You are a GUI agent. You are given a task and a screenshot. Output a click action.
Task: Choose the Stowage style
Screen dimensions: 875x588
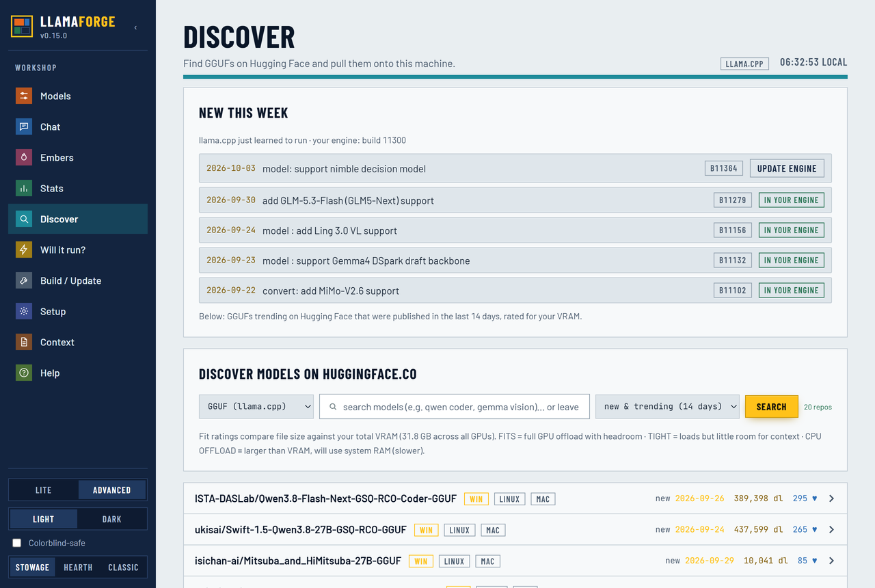click(x=33, y=567)
